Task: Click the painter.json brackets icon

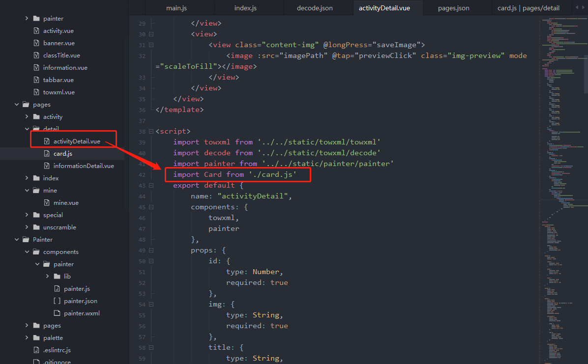Action: (57, 301)
